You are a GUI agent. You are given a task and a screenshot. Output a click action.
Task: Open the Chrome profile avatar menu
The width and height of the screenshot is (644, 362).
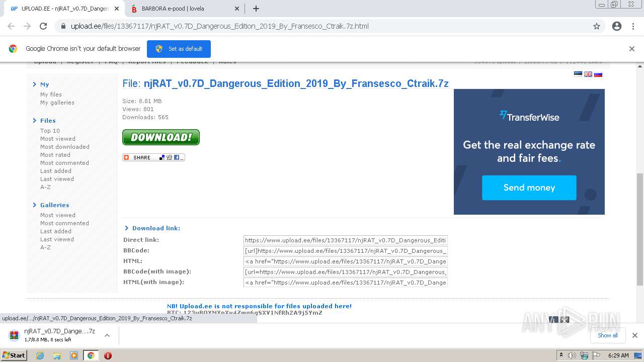(617, 26)
